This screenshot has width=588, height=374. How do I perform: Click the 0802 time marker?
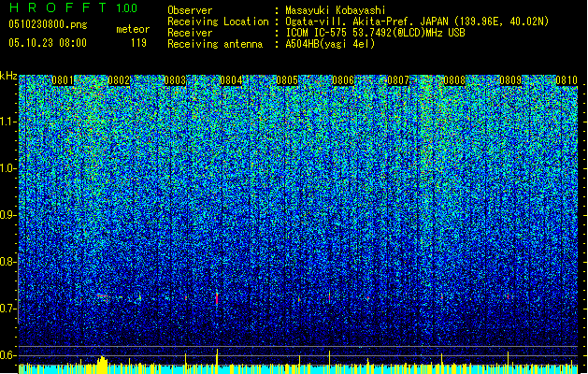tap(119, 80)
